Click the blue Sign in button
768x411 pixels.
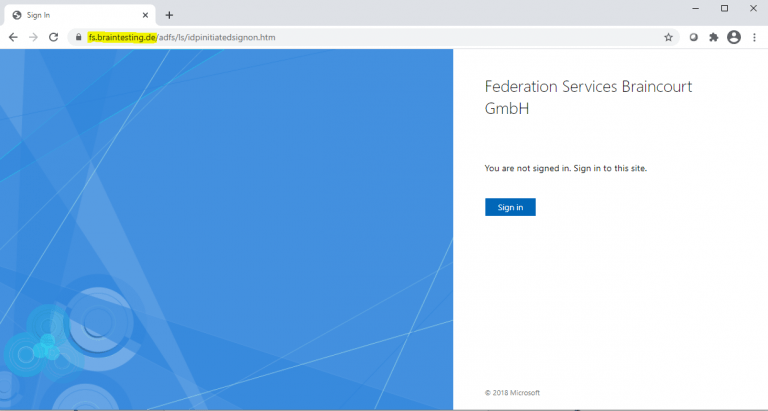(x=510, y=207)
